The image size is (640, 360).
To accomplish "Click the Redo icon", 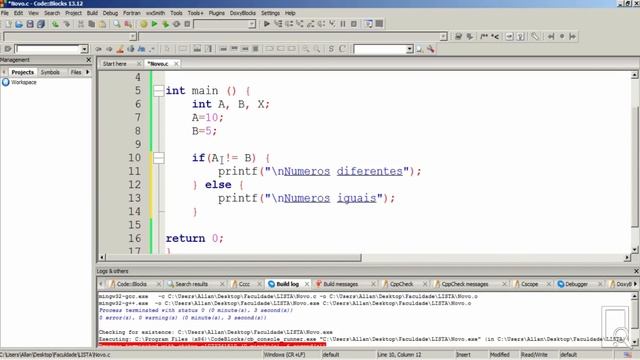I will 67,24.
